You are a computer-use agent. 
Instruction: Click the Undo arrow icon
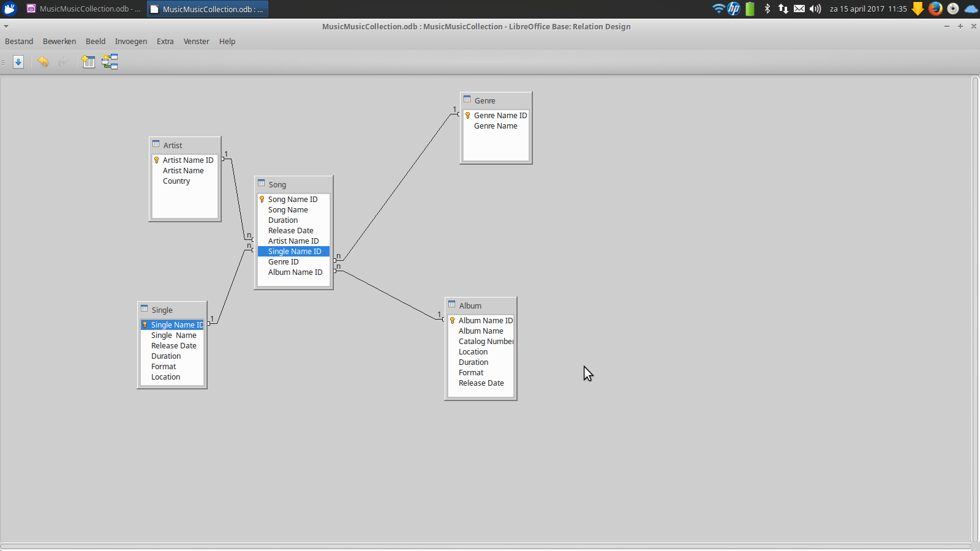43,62
